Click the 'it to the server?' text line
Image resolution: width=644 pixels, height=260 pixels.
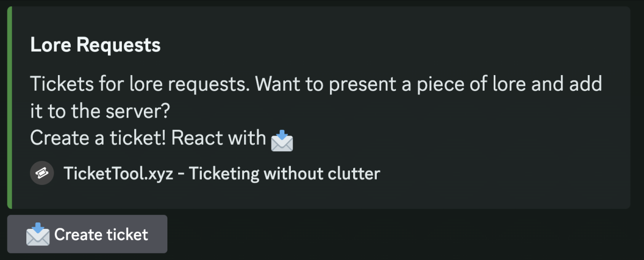click(100, 112)
